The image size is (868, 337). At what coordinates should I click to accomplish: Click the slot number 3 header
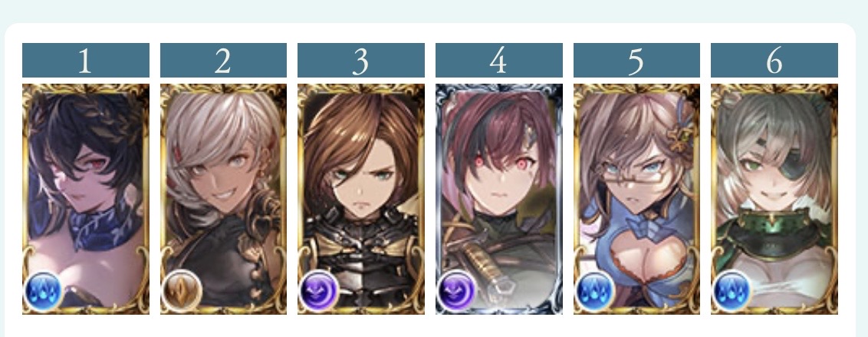(x=361, y=60)
